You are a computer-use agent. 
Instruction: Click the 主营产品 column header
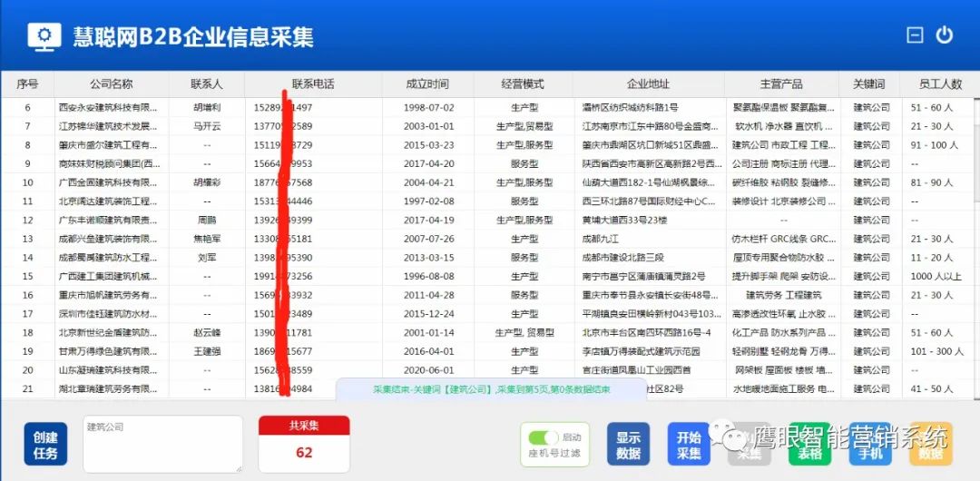(x=781, y=83)
